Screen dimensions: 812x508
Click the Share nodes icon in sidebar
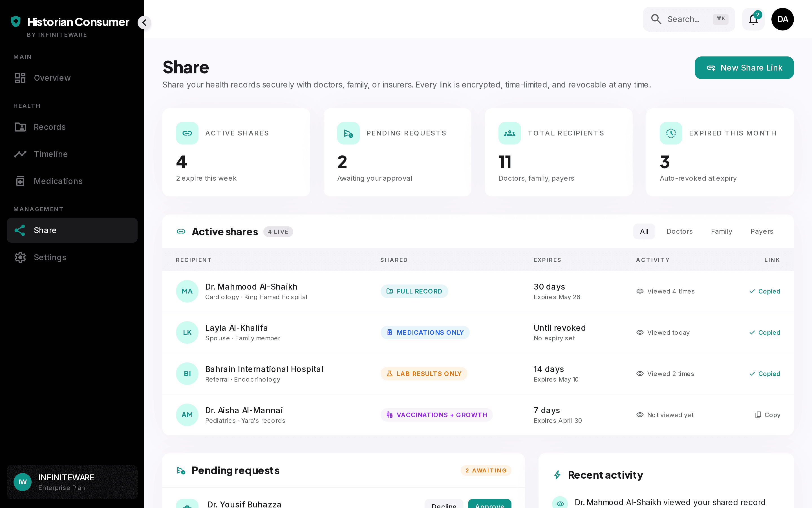pyautogui.click(x=20, y=230)
